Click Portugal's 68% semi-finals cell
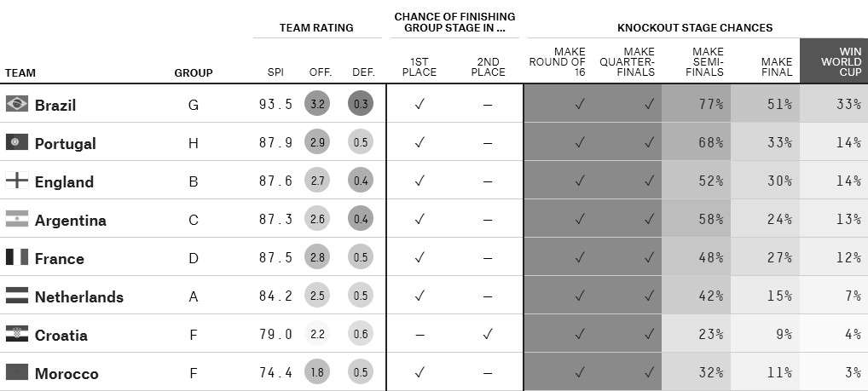Viewport: 868px width, 391px height. tap(696, 142)
